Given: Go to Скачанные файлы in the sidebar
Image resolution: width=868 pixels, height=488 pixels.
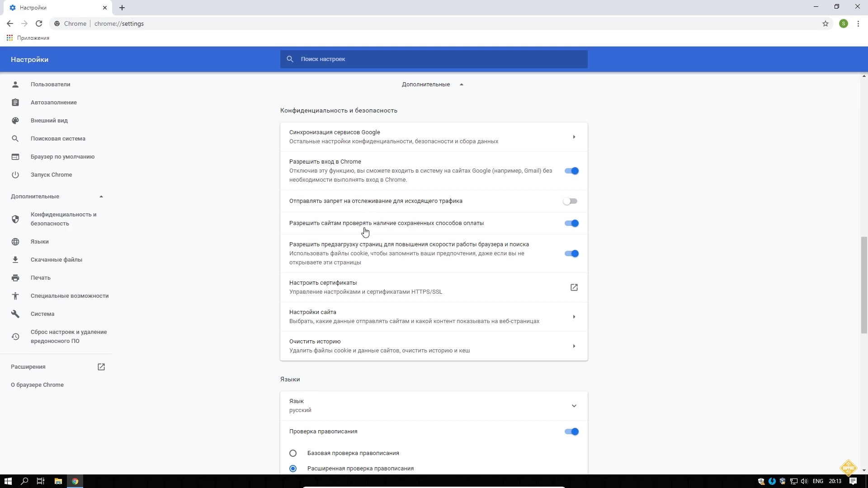Looking at the screenshot, I should coord(57,260).
